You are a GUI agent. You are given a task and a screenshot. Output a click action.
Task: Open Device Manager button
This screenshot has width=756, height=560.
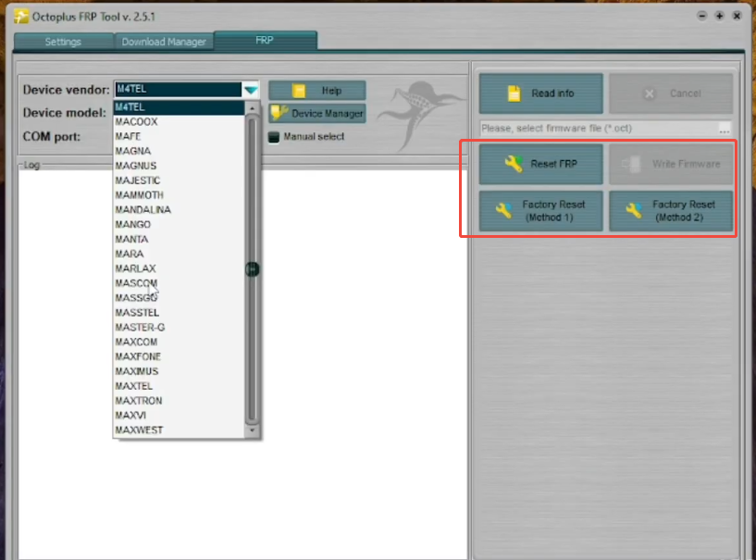click(x=317, y=113)
